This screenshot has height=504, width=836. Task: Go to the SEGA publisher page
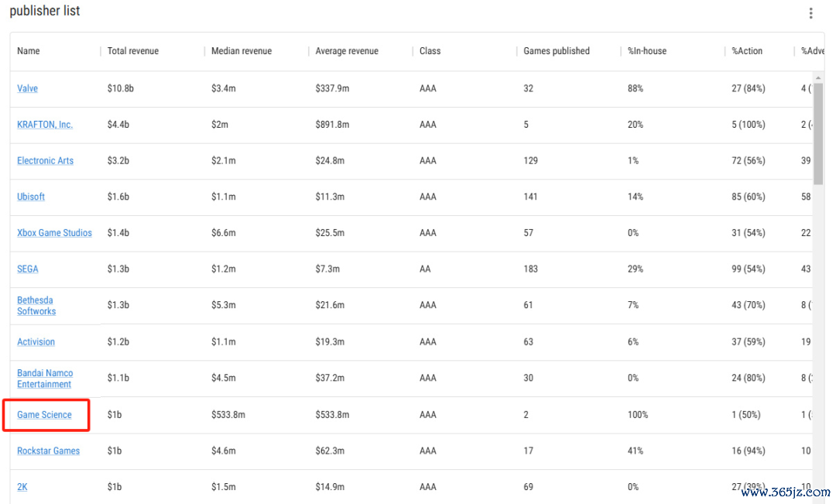pos(28,269)
